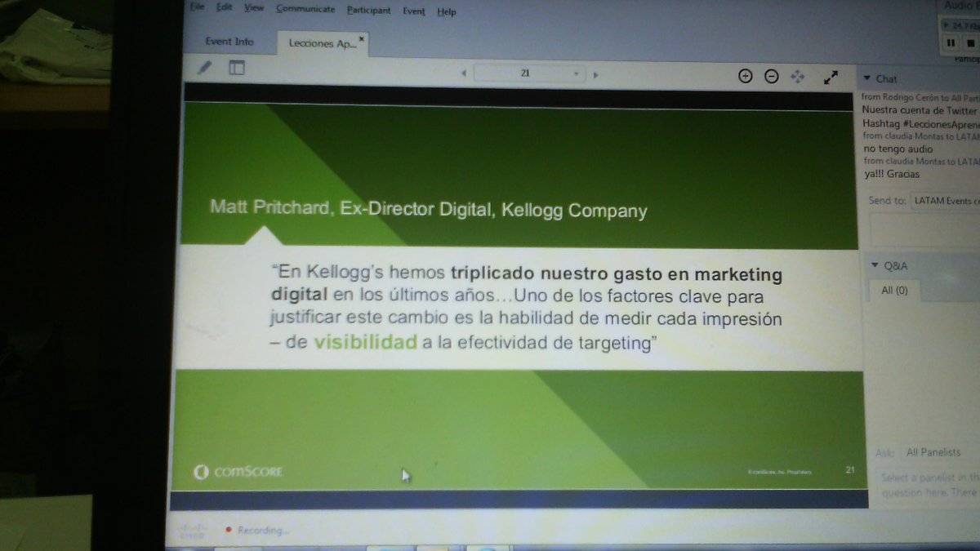
Task: Open slide number 21 dropdown
Action: [x=529, y=73]
